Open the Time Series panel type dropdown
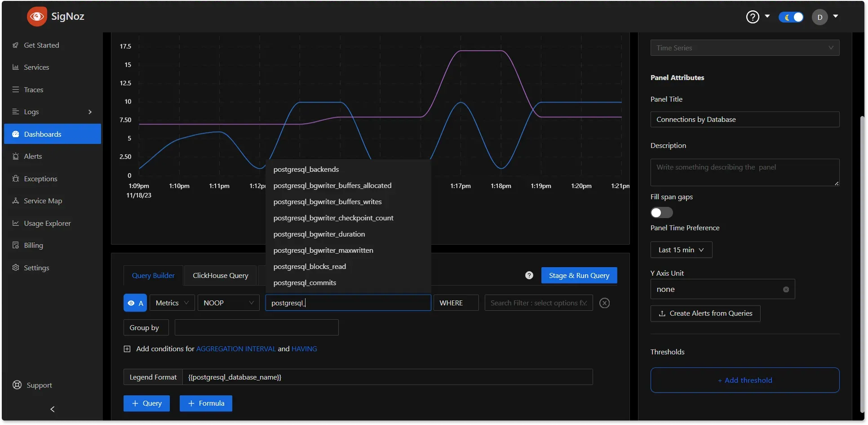 [x=744, y=48]
